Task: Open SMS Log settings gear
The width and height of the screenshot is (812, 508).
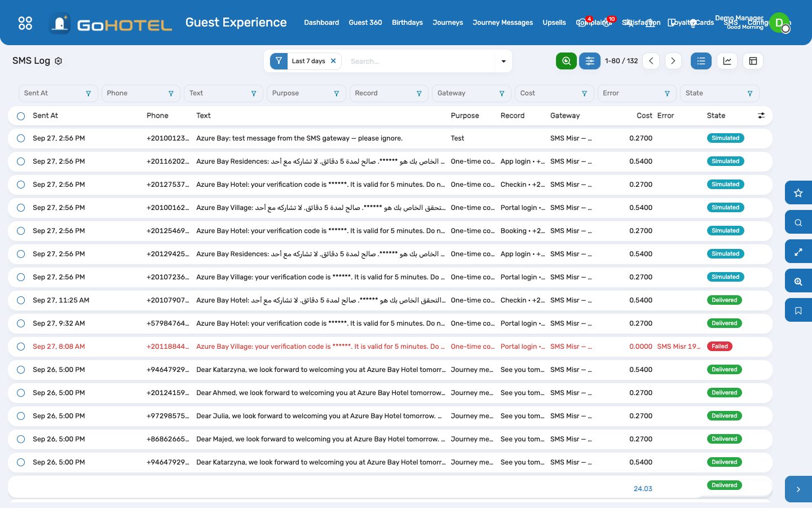Action: [x=58, y=61]
